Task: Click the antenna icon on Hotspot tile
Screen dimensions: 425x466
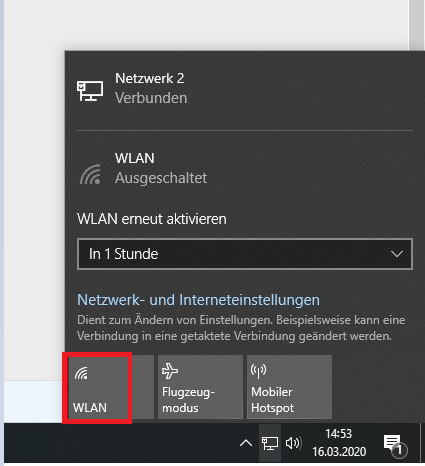Action: click(258, 371)
